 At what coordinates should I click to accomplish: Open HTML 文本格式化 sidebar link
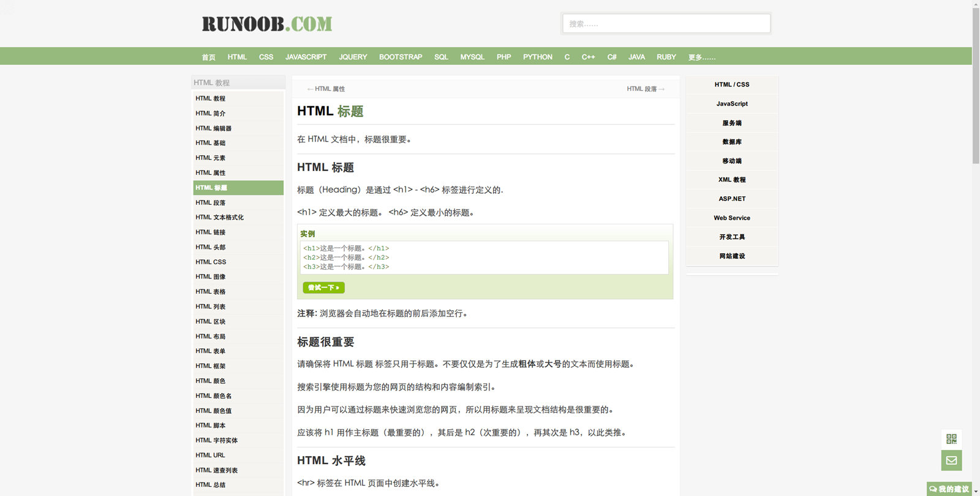[x=238, y=217]
